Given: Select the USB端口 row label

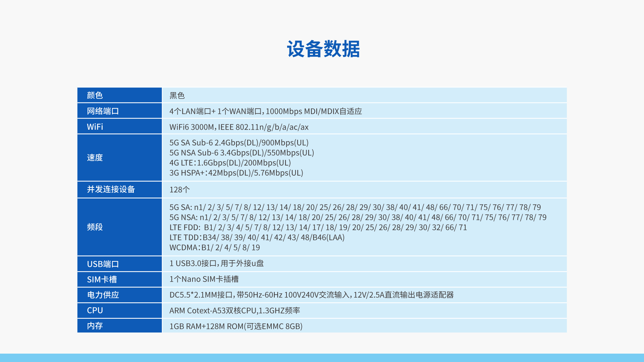Looking at the screenshot, I should [x=103, y=264].
